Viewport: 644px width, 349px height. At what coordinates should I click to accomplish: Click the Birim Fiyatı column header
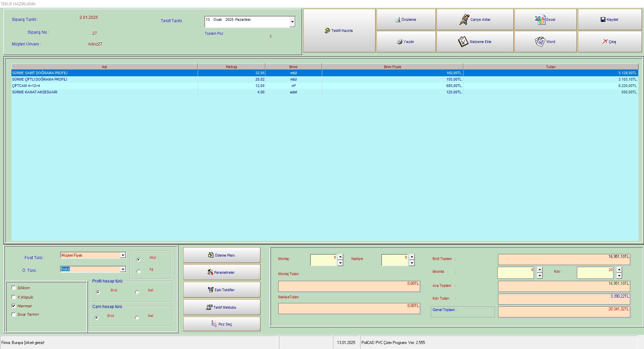(392, 67)
